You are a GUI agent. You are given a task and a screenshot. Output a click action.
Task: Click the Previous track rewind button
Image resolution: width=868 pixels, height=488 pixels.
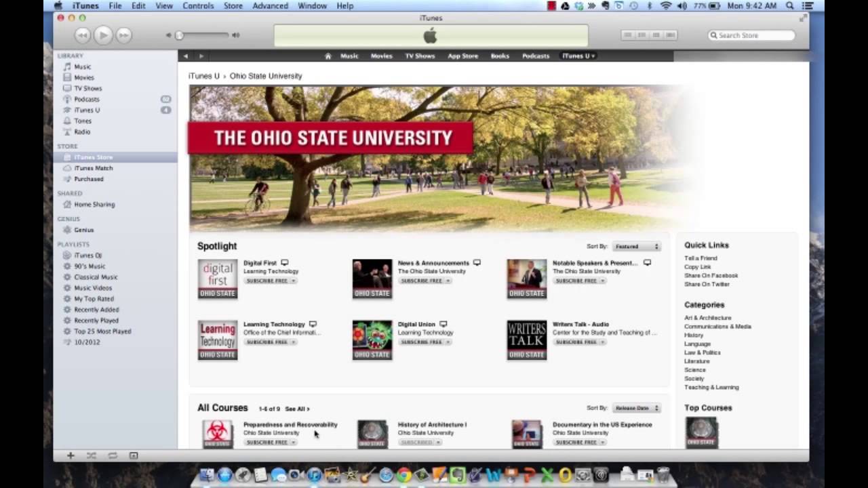click(x=82, y=35)
